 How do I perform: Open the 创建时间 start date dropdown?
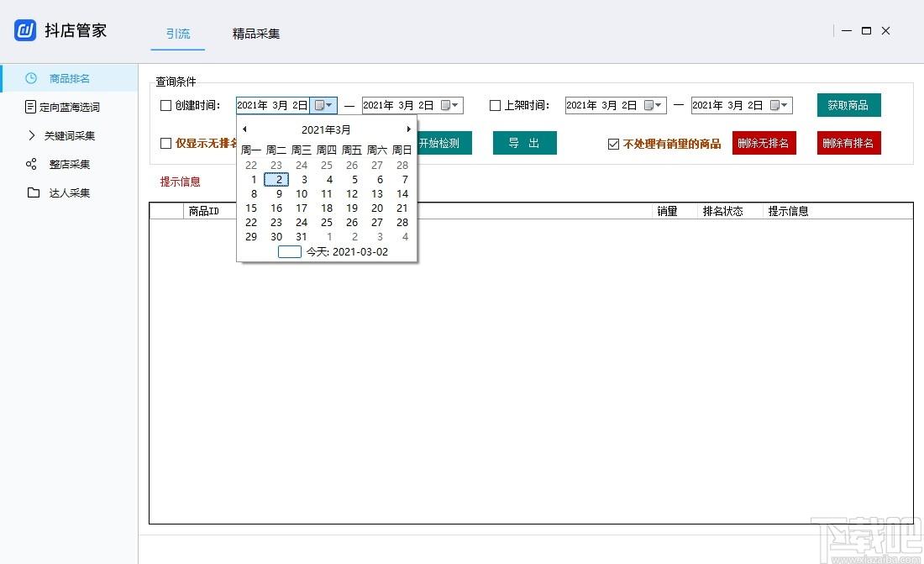point(323,105)
